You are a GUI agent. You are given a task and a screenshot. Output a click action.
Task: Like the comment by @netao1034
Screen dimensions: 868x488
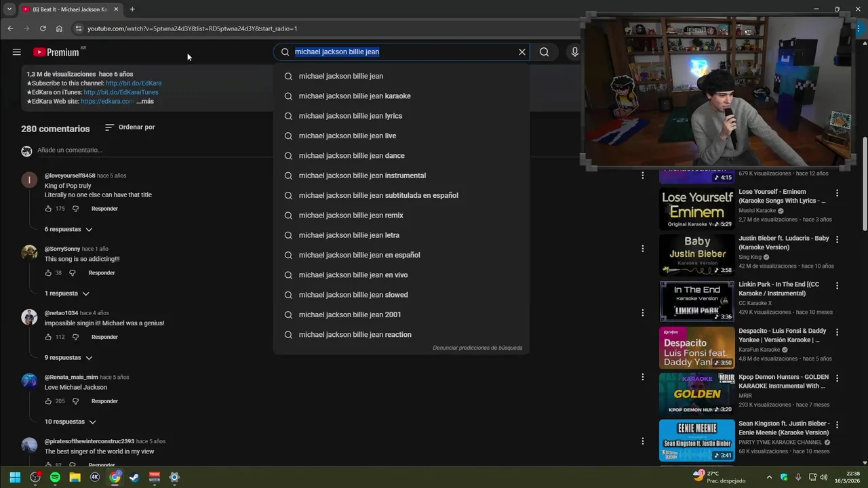click(x=48, y=337)
